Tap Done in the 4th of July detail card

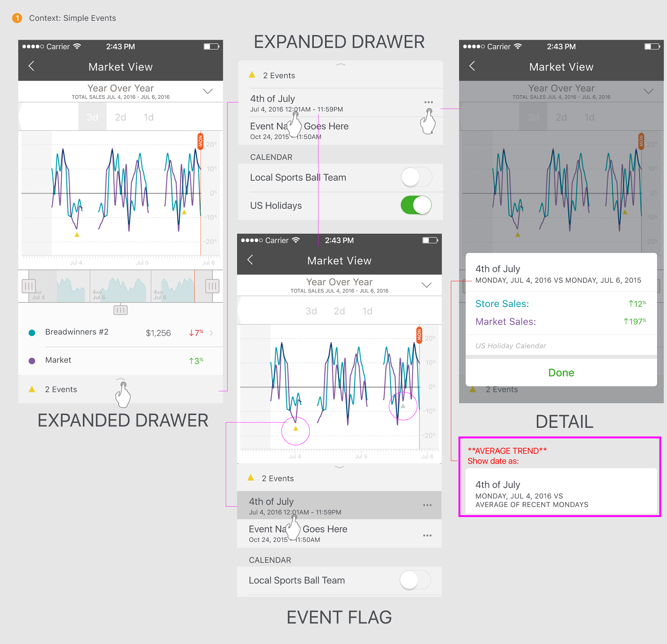561,373
